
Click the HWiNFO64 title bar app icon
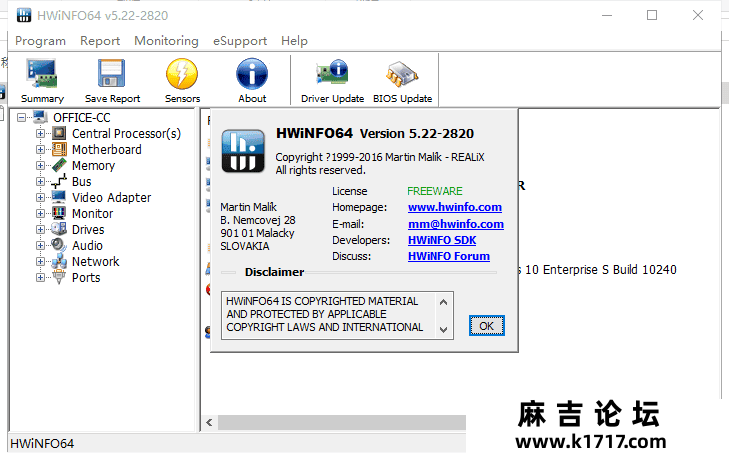[24, 15]
